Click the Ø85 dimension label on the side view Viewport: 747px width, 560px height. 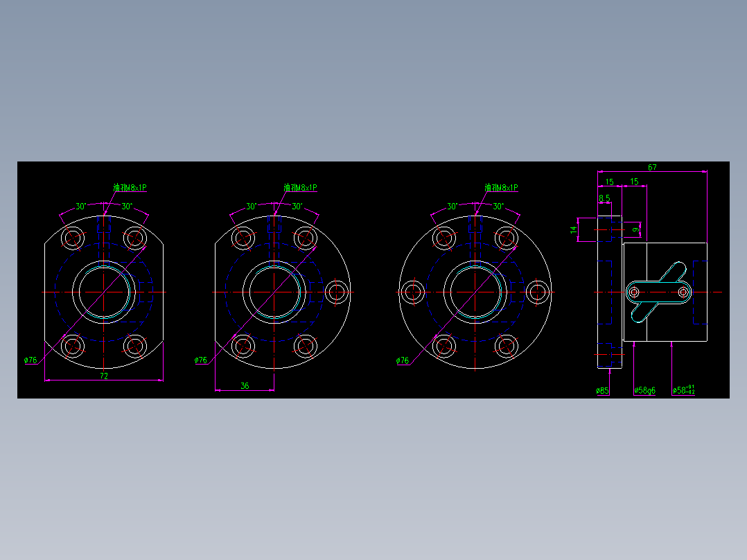(x=601, y=389)
